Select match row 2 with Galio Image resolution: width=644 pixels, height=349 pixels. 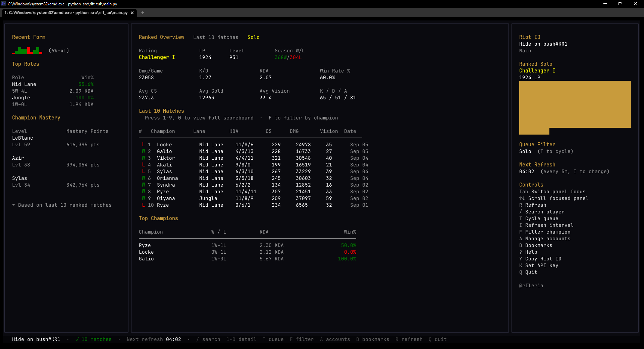click(255, 151)
